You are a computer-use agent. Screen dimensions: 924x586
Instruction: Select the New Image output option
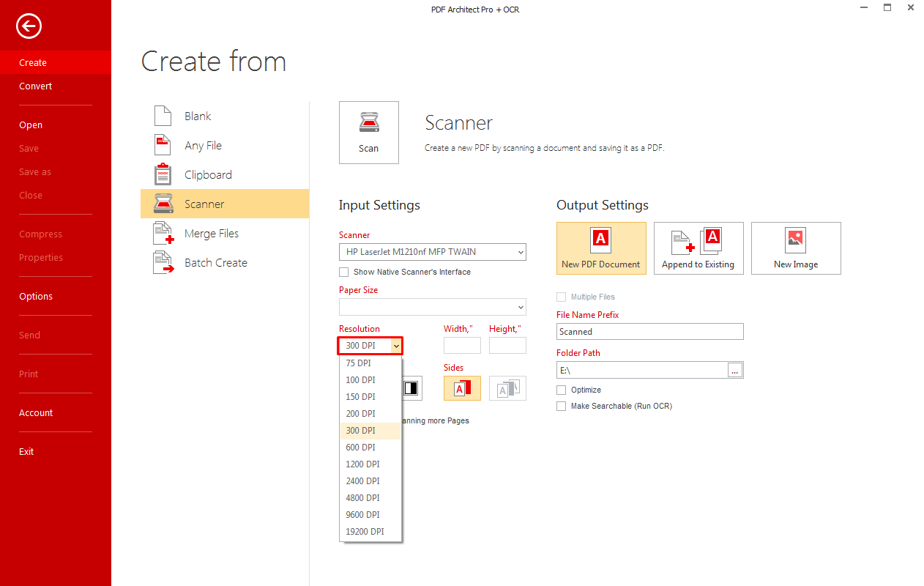[x=796, y=248]
